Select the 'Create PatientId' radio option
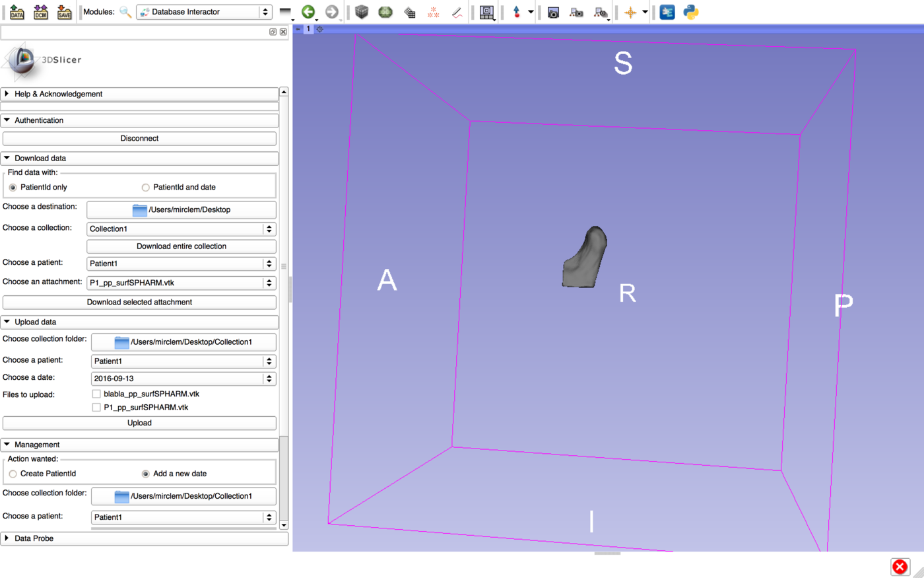This screenshot has width=924, height=578. click(13, 474)
